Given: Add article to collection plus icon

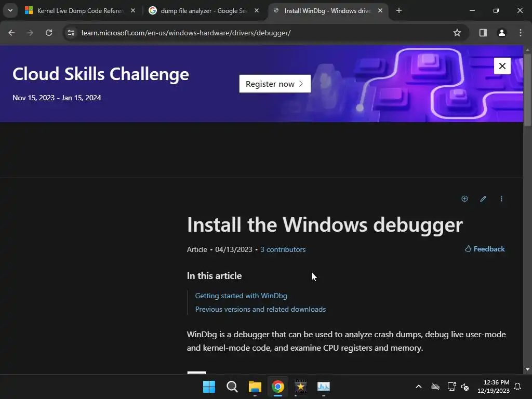Looking at the screenshot, I should (465, 199).
